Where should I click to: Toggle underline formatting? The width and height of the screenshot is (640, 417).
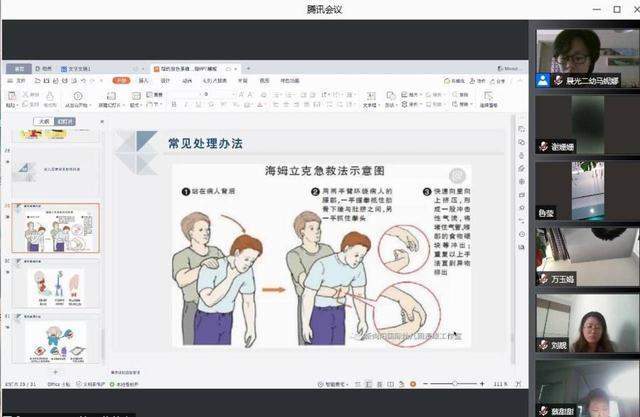click(198, 105)
